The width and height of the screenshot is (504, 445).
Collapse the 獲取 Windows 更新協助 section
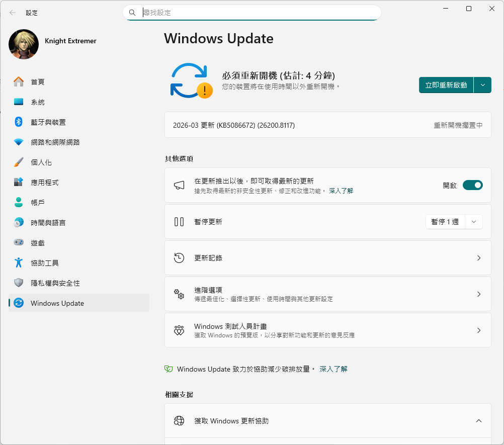point(479,420)
